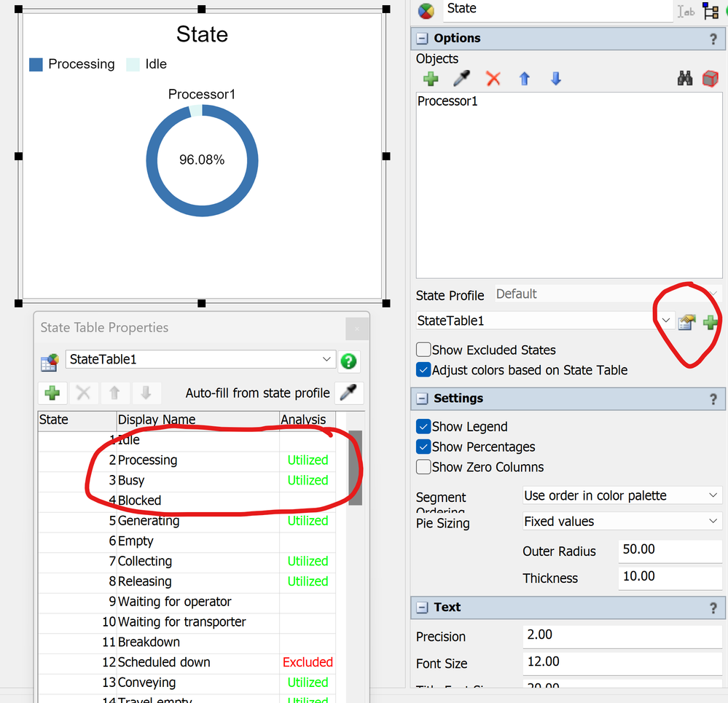
Task: Click the gray delete X in State Table Properties
Action: (84, 393)
